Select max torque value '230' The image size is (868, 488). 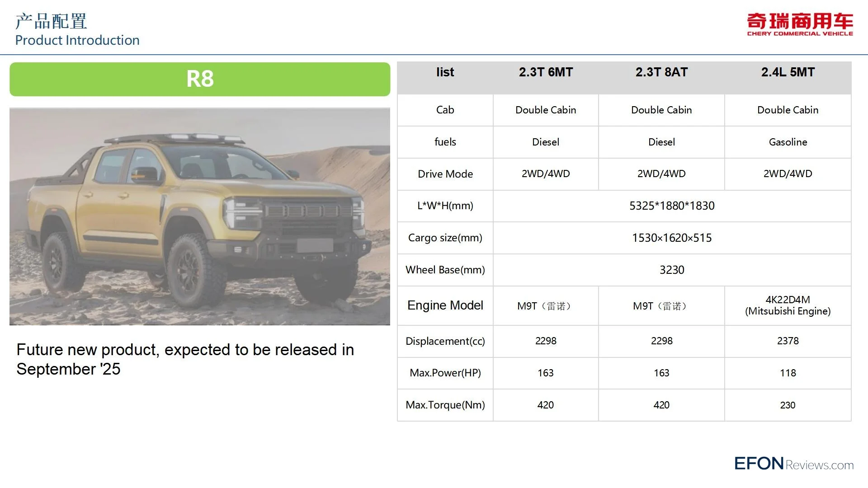click(788, 405)
